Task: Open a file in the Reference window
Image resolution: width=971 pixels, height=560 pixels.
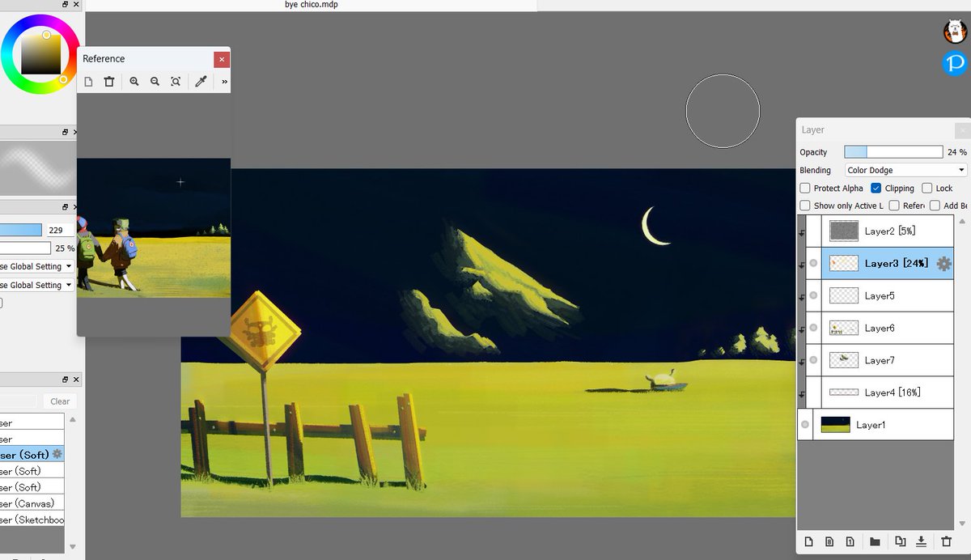Action: (x=88, y=82)
